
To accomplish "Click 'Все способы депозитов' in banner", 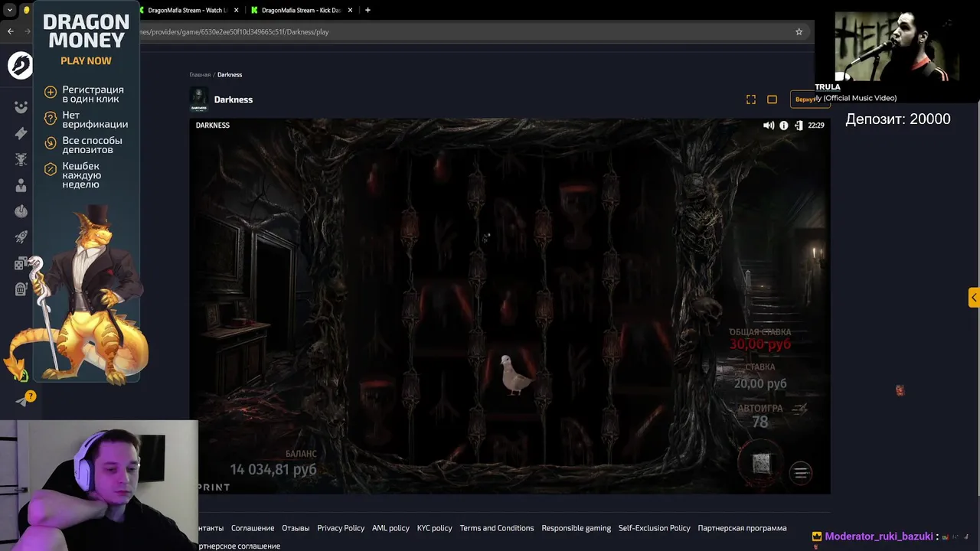I will 92,145.
